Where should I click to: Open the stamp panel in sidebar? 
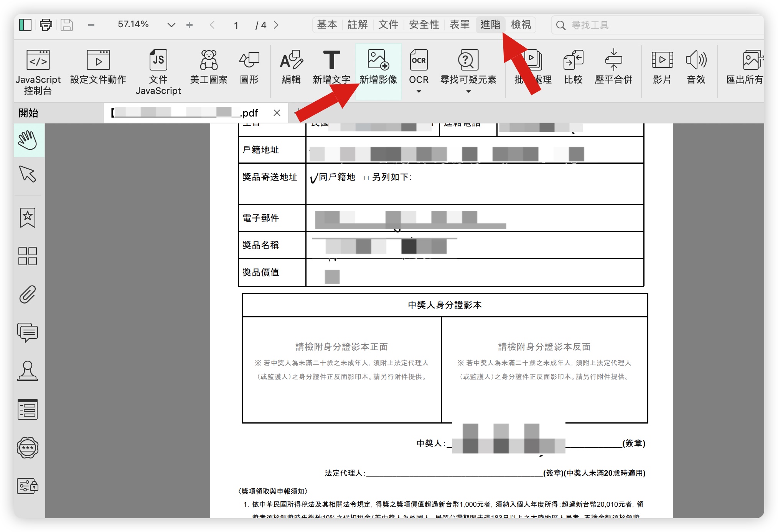[x=28, y=371]
